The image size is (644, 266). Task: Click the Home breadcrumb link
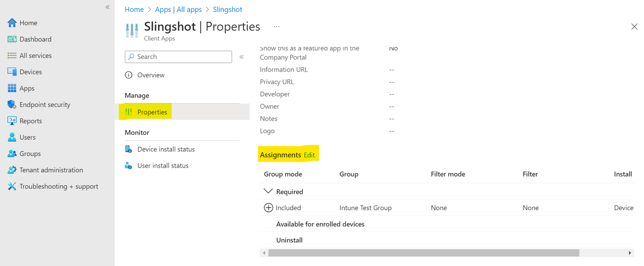[x=134, y=9]
